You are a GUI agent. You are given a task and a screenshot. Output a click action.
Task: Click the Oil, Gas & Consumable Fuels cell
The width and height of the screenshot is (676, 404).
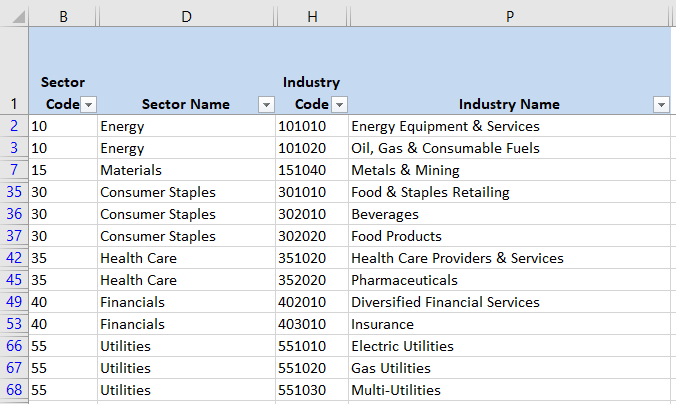pos(510,148)
